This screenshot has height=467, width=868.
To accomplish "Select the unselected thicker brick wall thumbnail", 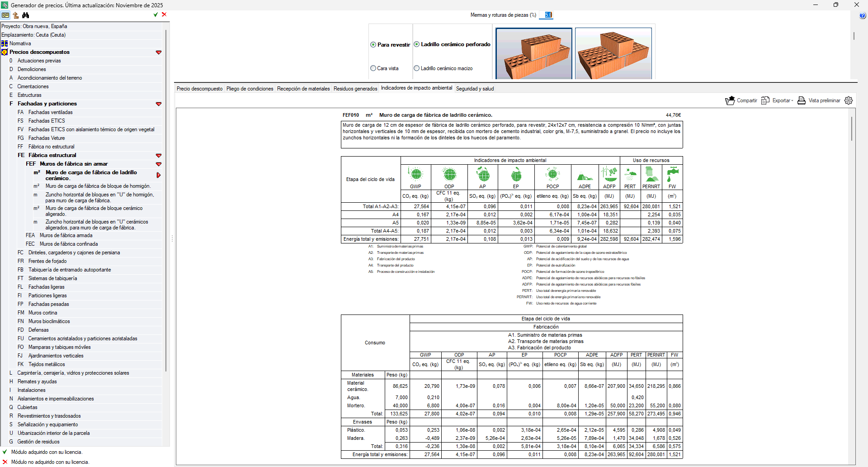I will click(x=613, y=53).
